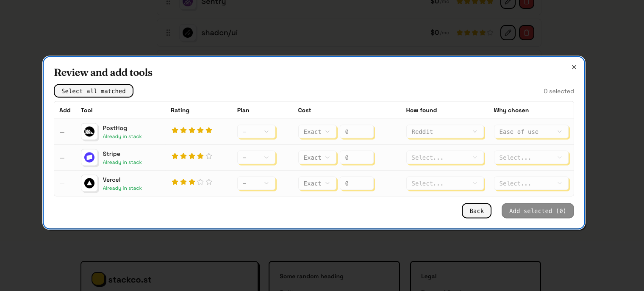Click the Back button

tap(476, 211)
